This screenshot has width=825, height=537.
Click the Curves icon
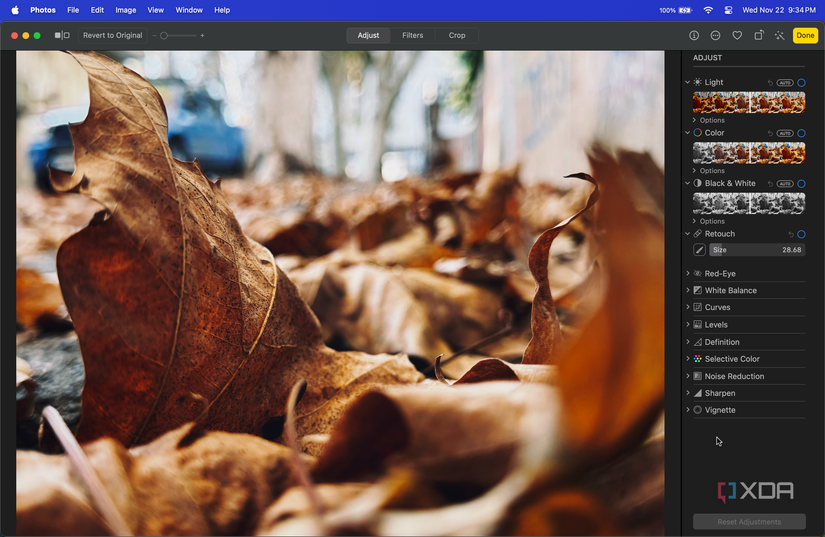697,307
